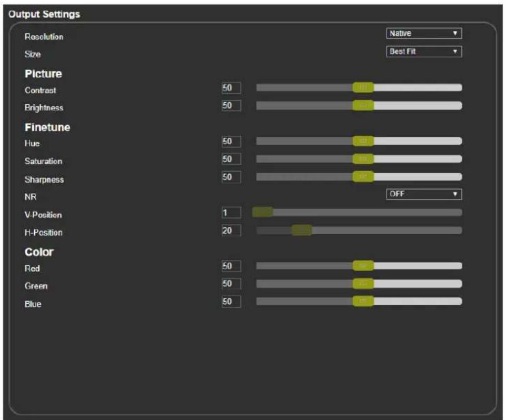The width and height of the screenshot is (505, 420).
Task: Click the Brightness slider handle
Action: 363,105
